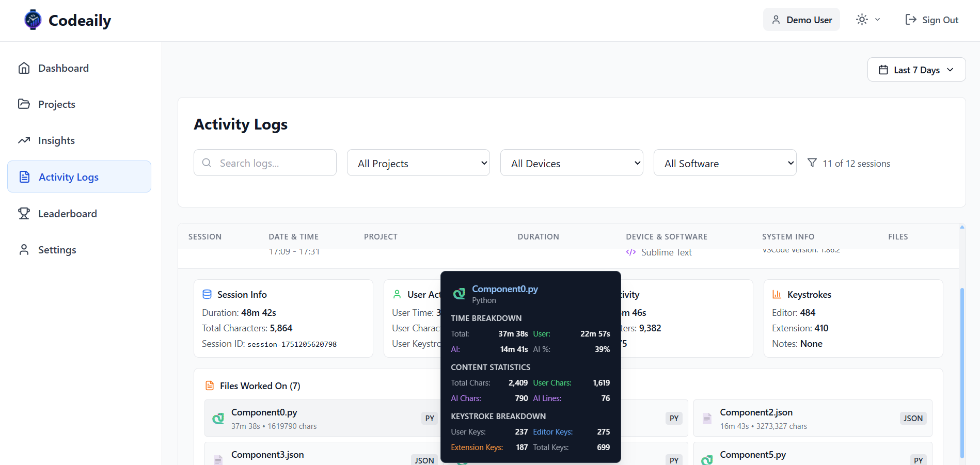
Task: Click the Codeaily logo icon
Action: (x=33, y=20)
